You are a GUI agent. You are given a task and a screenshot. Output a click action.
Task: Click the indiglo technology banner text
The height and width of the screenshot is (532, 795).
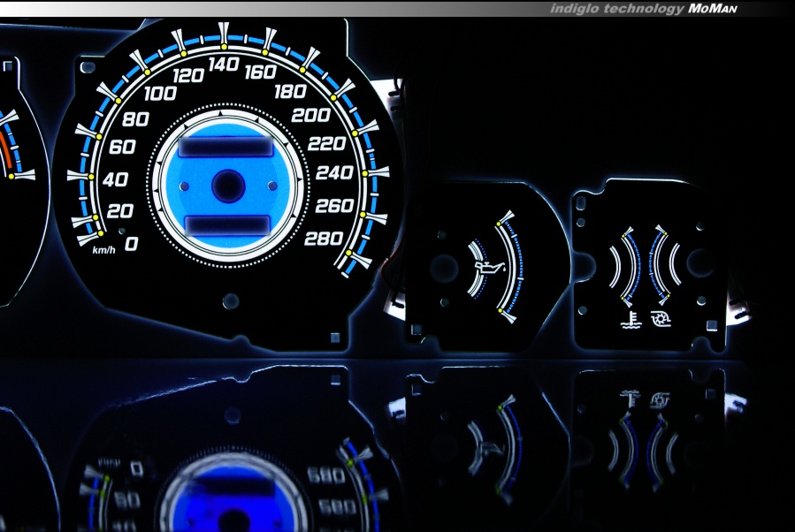[x=619, y=9]
